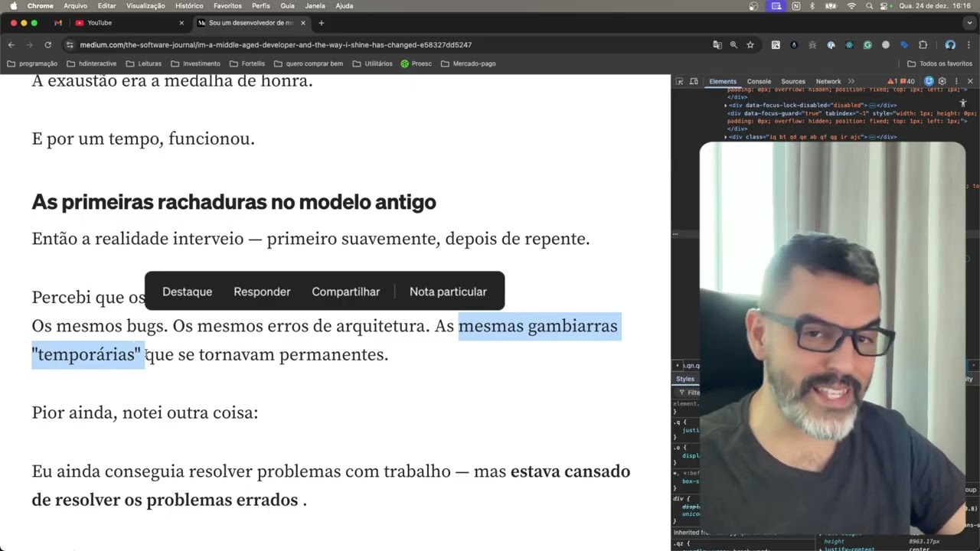
Task: Open the pinned Gmail tab
Action: pos(58,23)
